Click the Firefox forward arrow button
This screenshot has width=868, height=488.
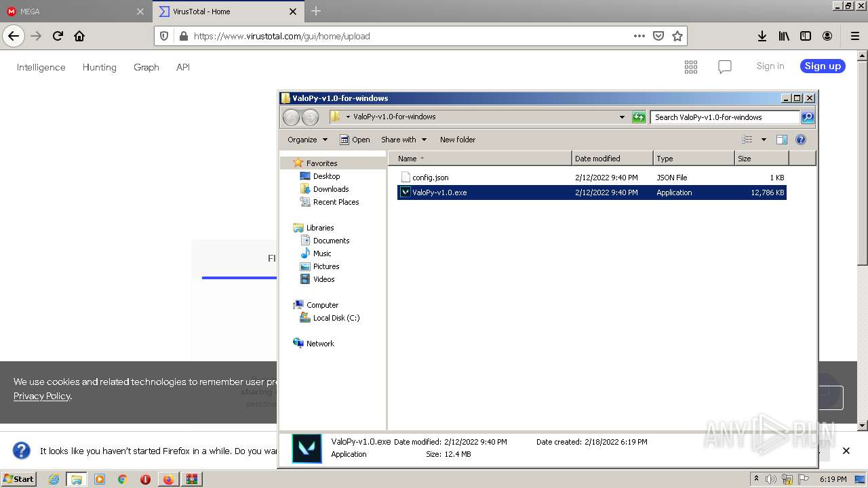36,36
